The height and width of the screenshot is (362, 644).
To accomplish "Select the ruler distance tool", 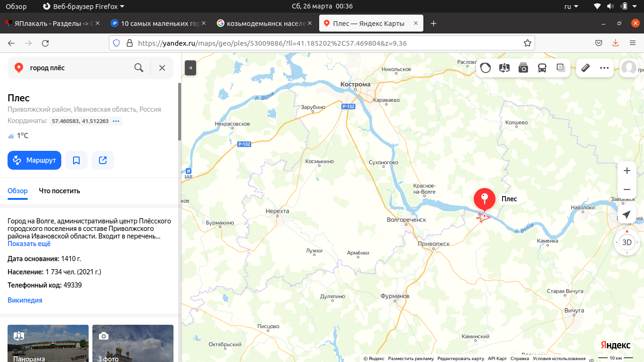I will click(586, 68).
